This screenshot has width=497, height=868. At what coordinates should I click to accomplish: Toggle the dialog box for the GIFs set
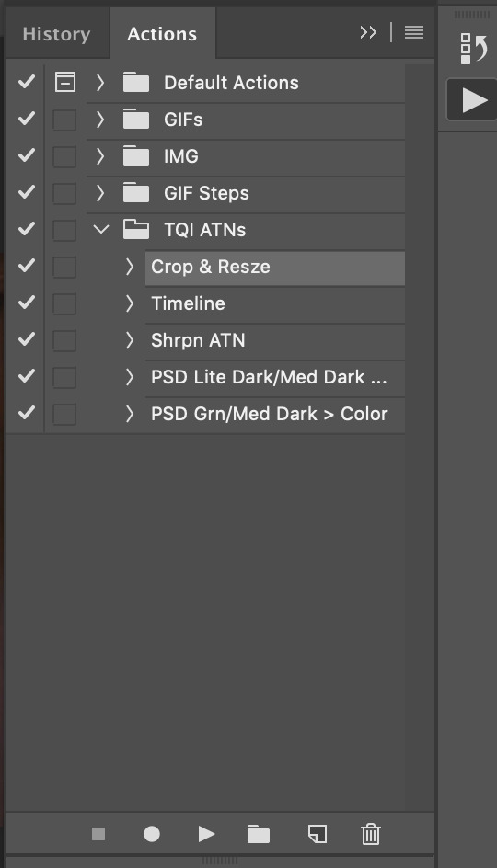pyautogui.click(x=64, y=120)
